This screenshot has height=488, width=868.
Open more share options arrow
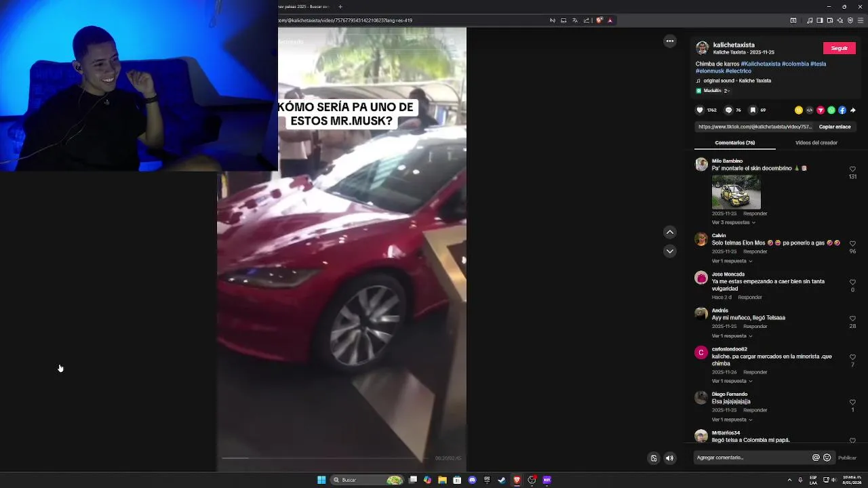pos(852,110)
